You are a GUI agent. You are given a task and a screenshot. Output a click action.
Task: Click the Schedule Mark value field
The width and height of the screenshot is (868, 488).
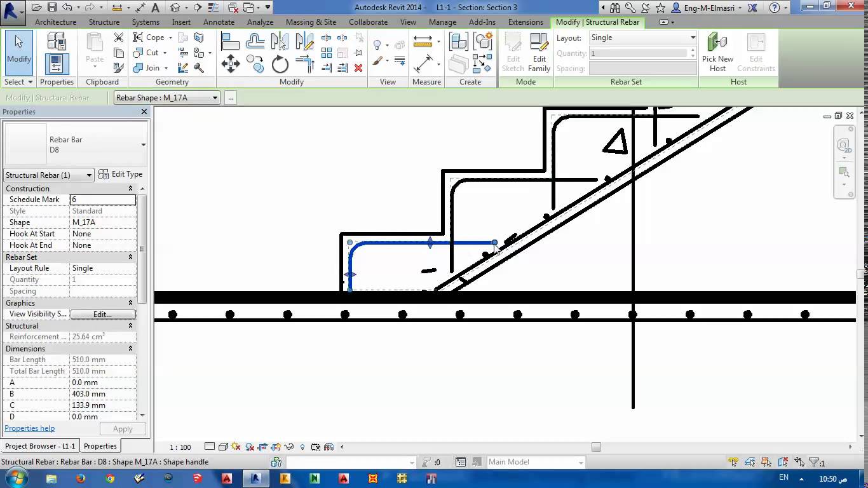[103, 199]
